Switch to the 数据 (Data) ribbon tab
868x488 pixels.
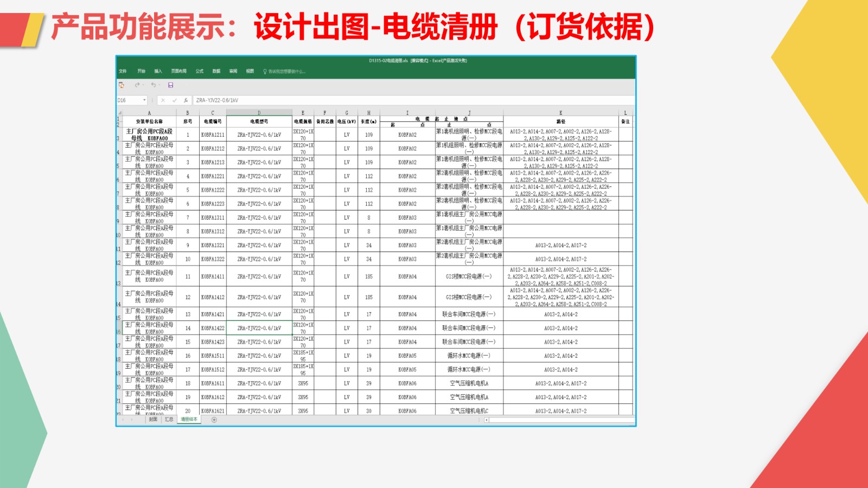[x=216, y=72]
